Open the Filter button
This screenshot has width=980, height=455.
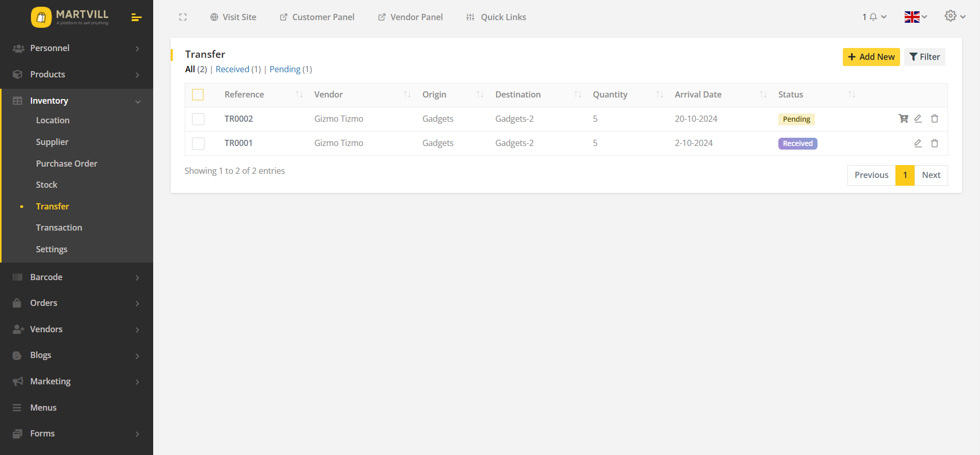click(924, 57)
